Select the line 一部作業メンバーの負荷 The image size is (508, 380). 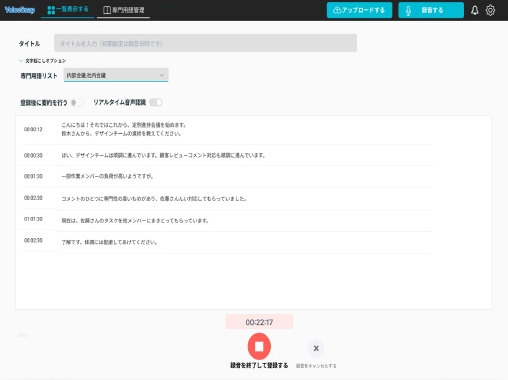coord(107,176)
